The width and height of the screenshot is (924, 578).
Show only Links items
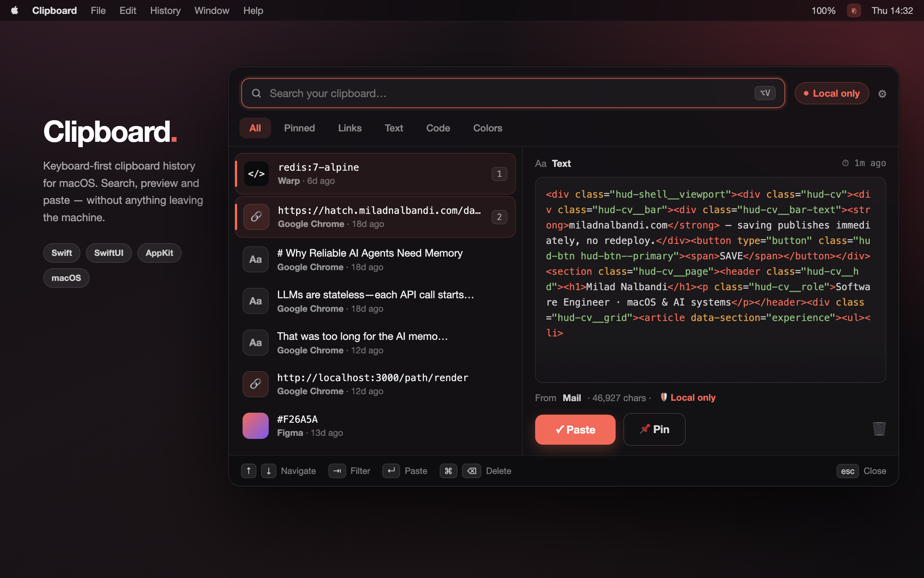coord(350,128)
